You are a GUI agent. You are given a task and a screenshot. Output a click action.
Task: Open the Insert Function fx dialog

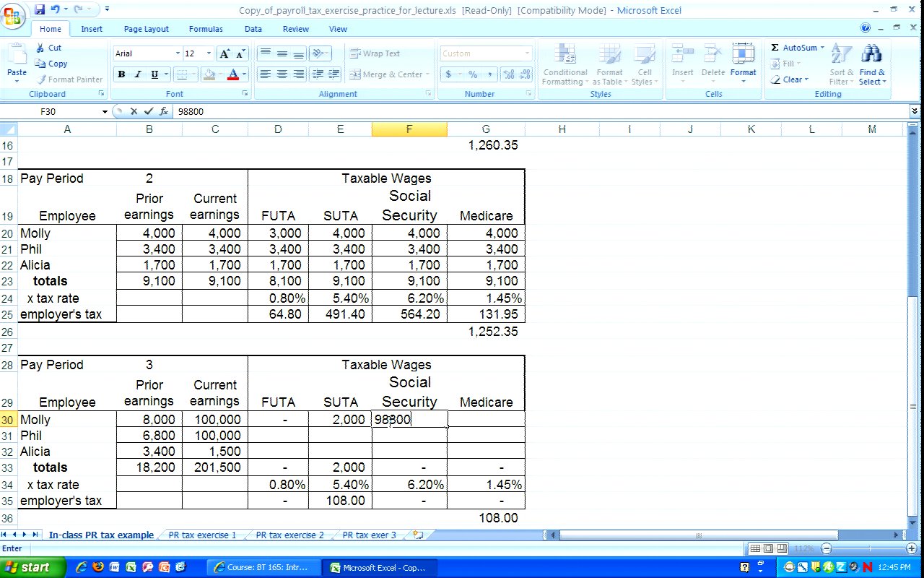click(164, 111)
